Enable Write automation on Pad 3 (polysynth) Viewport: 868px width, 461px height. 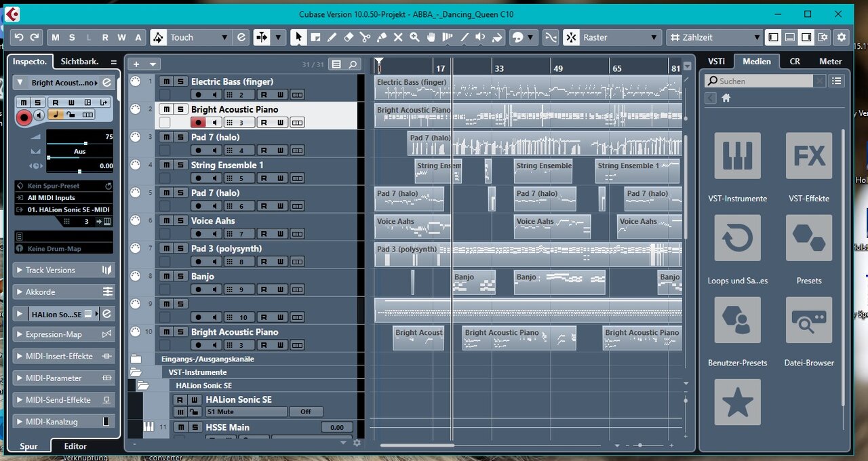click(281, 262)
